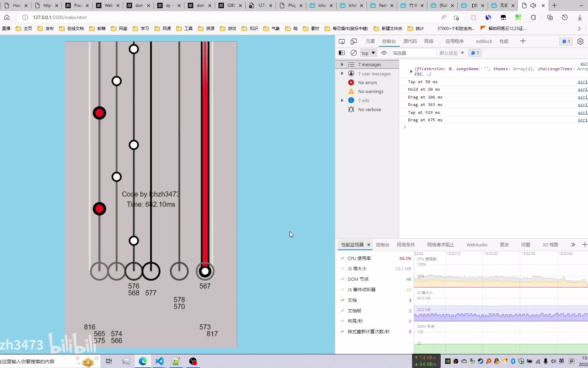Uncheck the CPU 使用率 performance metric
This screenshot has width=588, height=368.
point(342,258)
